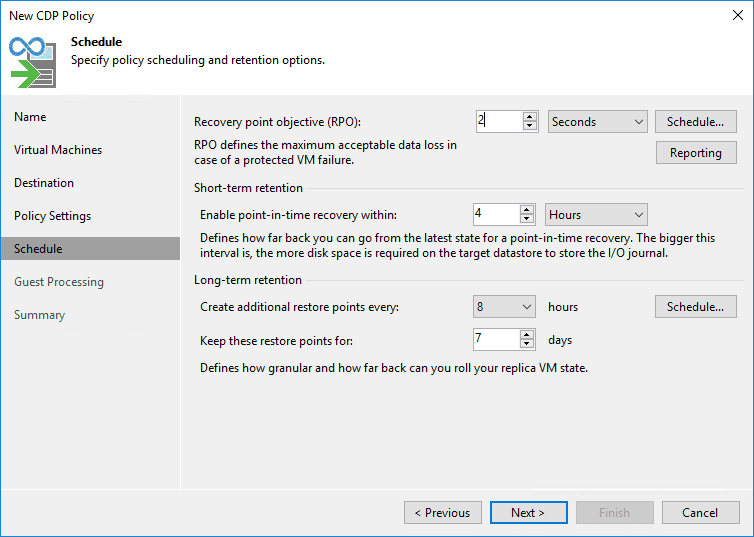Open the RPO Schedule settings
The height and width of the screenshot is (537, 754).
point(695,122)
